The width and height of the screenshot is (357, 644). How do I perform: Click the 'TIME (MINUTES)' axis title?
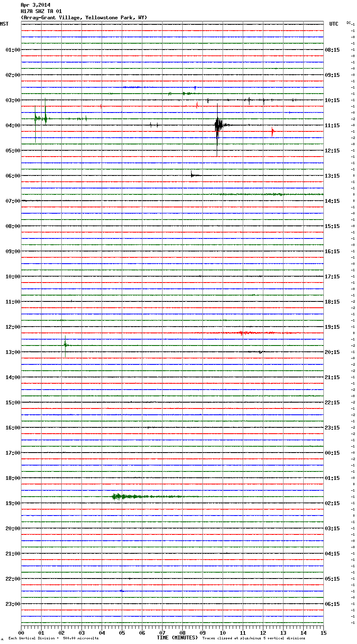(x=177, y=638)
